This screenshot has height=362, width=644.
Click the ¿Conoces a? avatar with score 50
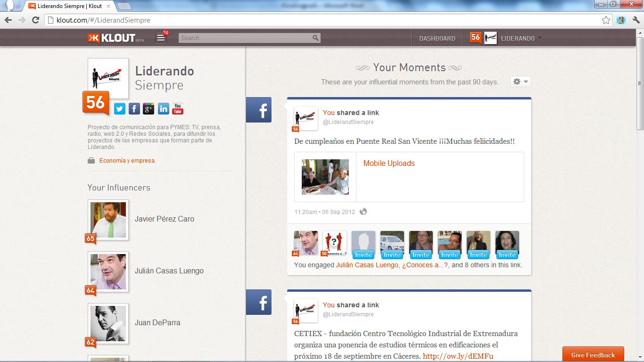point(334,243)
